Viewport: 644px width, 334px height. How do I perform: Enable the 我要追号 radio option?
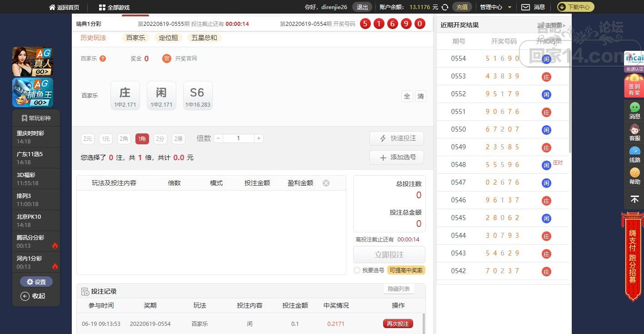(x=357, y=270)
